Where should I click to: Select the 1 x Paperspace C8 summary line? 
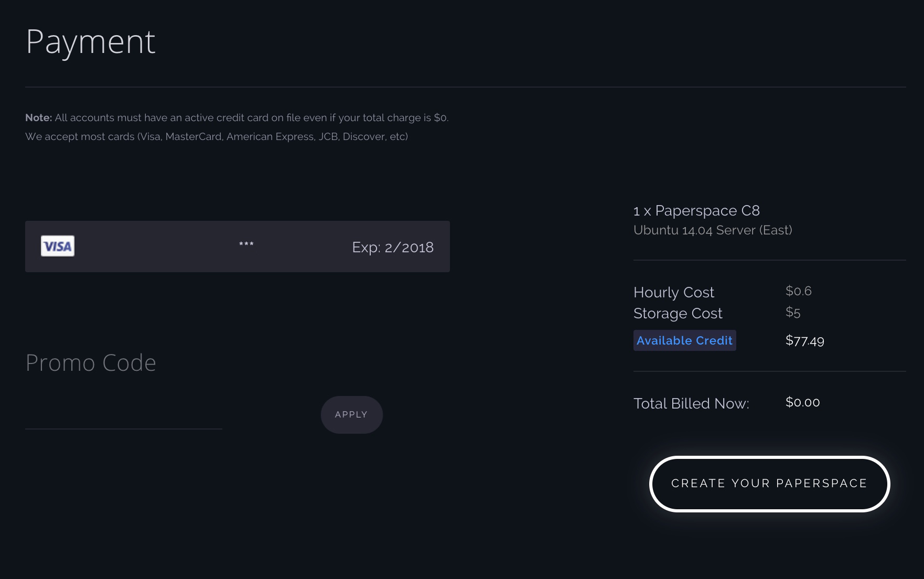coord(696,210)
